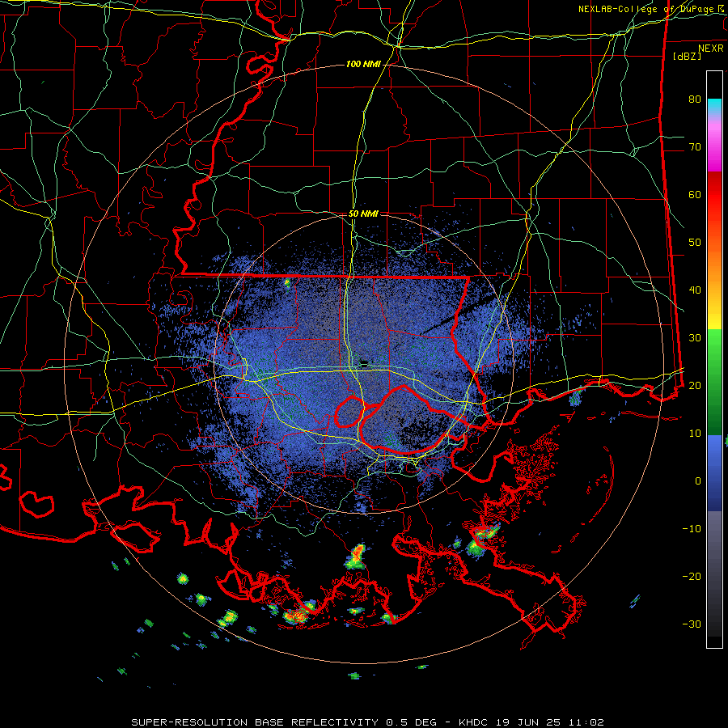Pick the red segment of the color bar
The image size is (728, 728).
click(x=714, y=195)
